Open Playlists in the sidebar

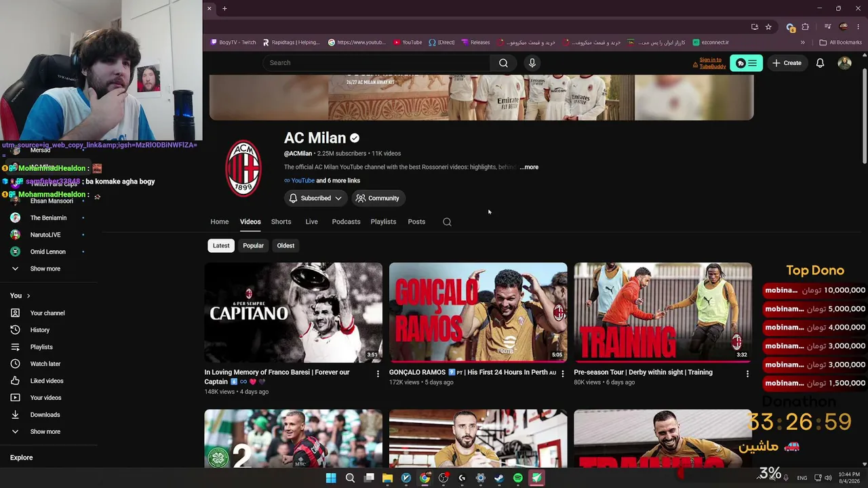tap(41, 347)
